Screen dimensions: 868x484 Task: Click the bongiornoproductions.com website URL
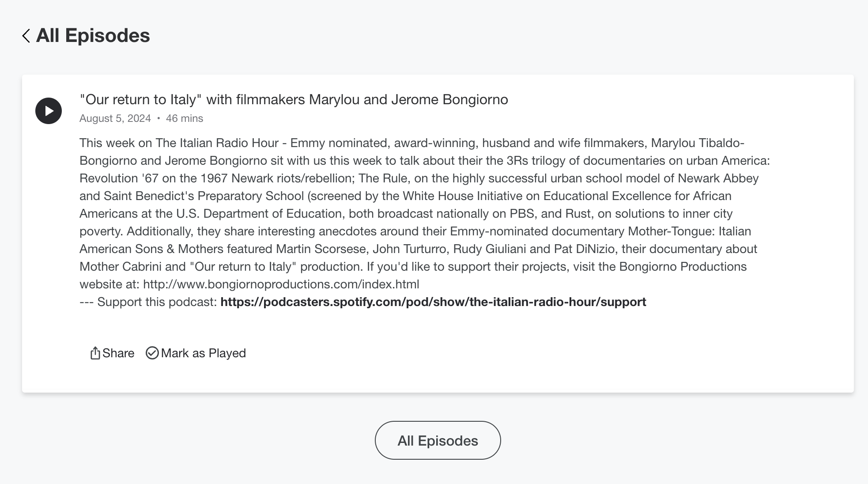(x=281, y=284)
